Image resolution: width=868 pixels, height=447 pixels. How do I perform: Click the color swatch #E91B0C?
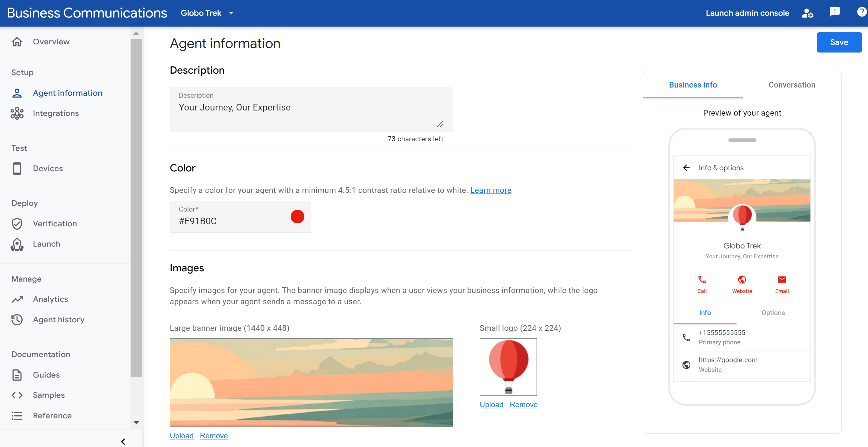coord(297,216)
